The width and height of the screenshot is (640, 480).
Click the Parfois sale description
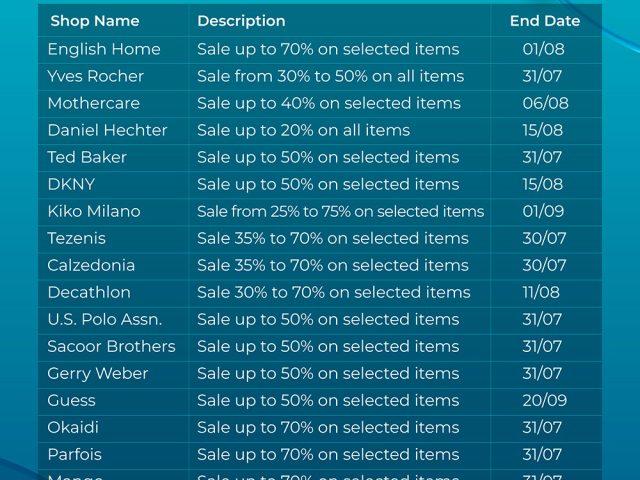[x=328, y=455]
